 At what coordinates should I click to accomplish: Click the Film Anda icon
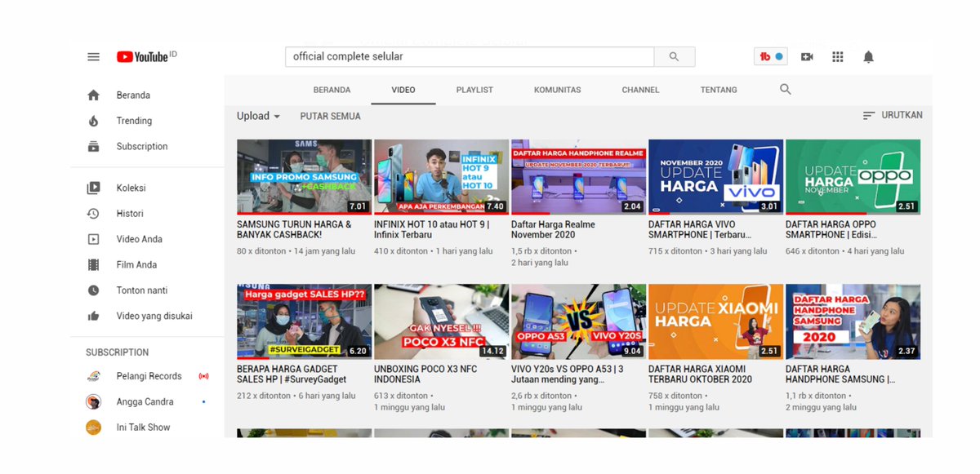coord(93,264)
